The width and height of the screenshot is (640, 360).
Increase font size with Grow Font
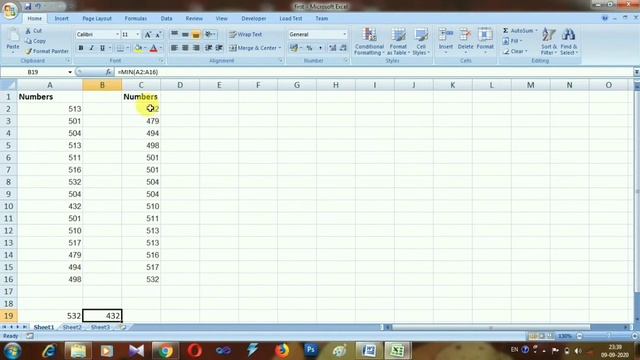click(148, 34)
